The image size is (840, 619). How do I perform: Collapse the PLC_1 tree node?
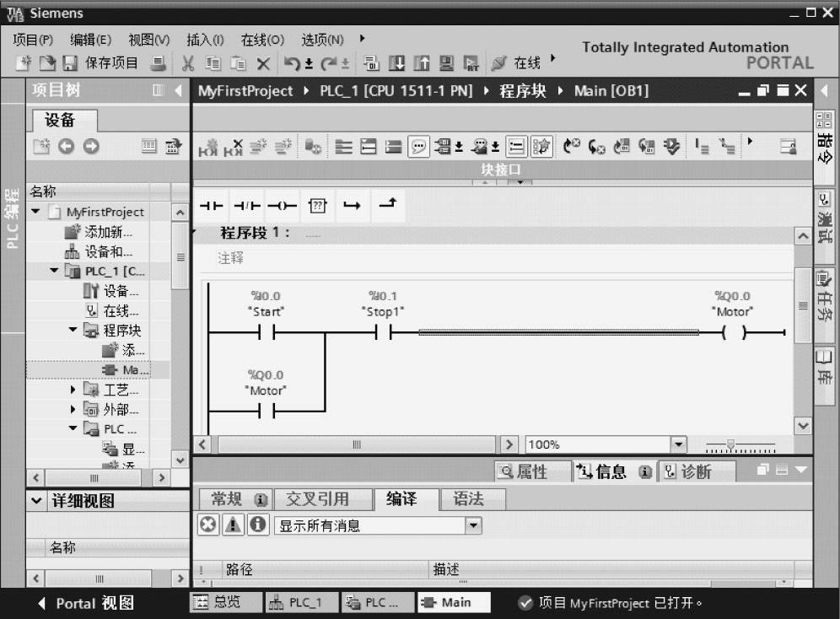point(54,271)
